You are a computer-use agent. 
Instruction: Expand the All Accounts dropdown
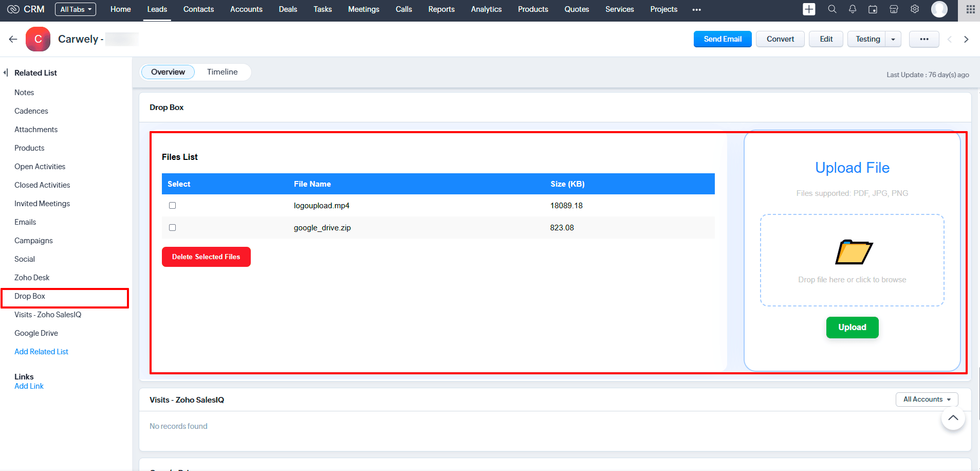coord(927,400)
